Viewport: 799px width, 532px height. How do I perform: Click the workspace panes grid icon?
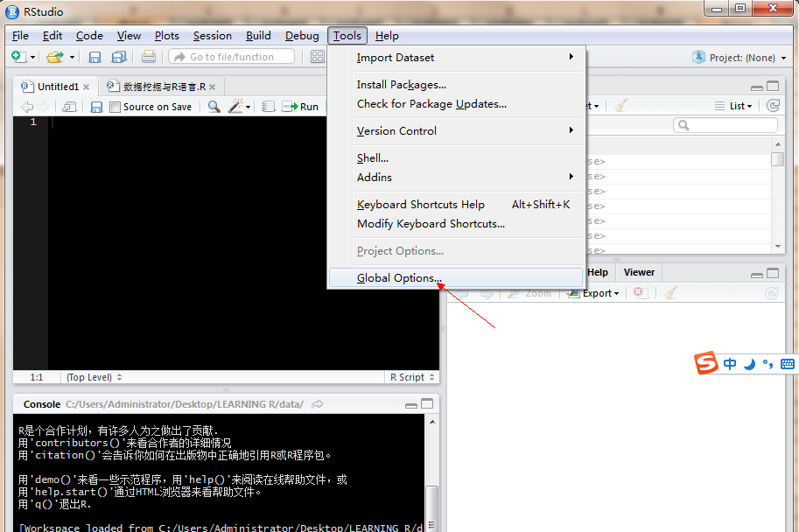coord(318,57)
